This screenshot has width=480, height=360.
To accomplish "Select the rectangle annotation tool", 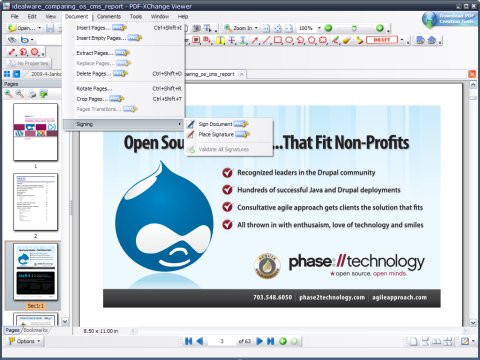I will (278, 40).
